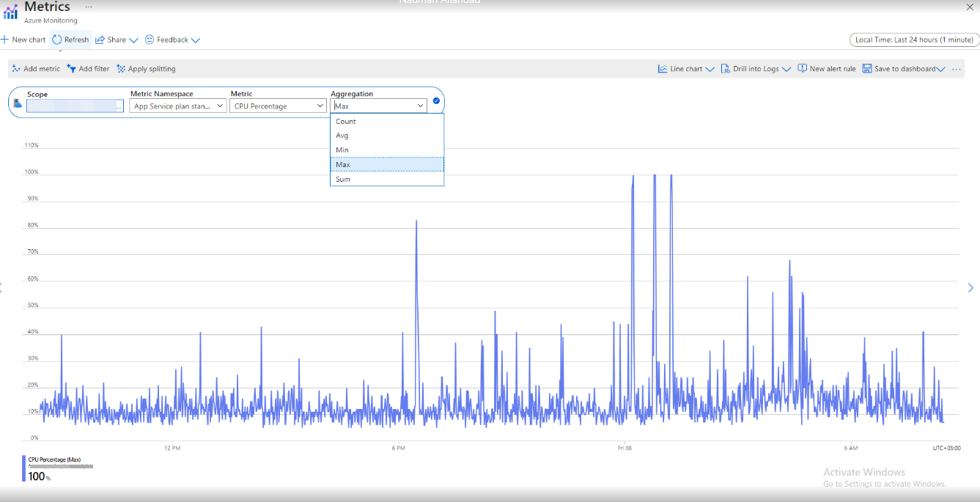The image size is (980, 502).
Task: Change the Local Time range selector
Action: [913, 40]
